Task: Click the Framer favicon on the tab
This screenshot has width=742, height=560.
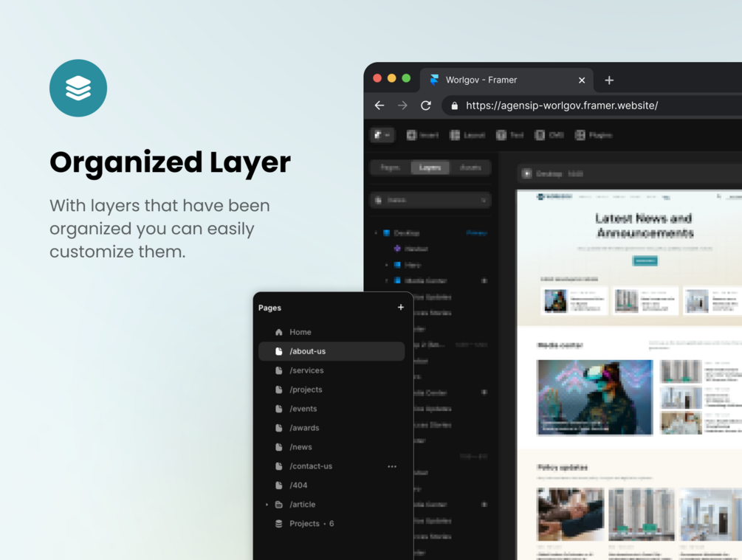Action: 434,80
